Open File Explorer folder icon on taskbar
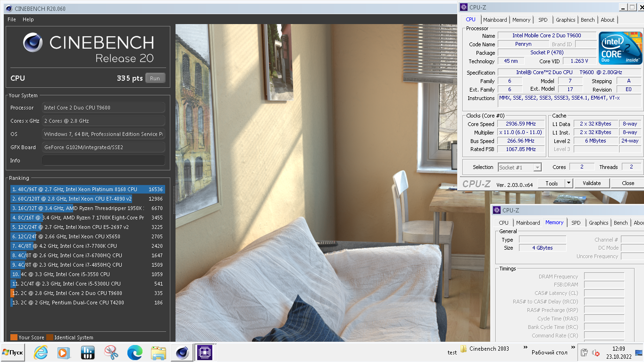Viewport: 644px width, 362px height. click(x=158, y=353)
